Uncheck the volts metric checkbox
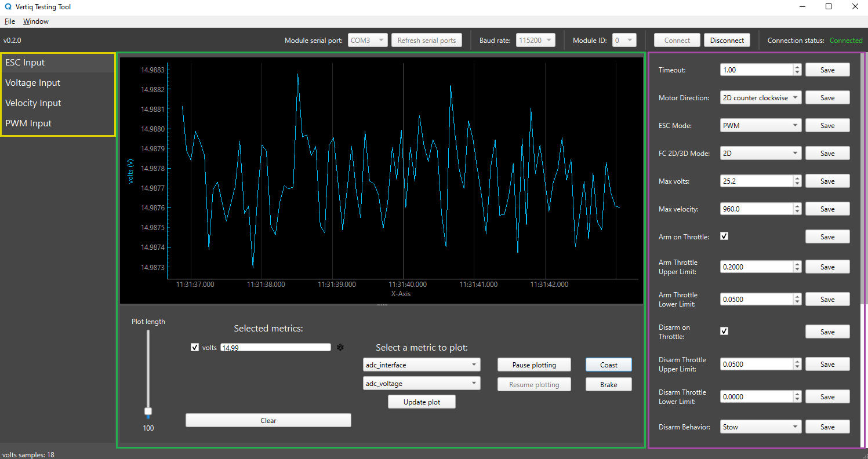 pyautogui.click(x=195, y=347)
